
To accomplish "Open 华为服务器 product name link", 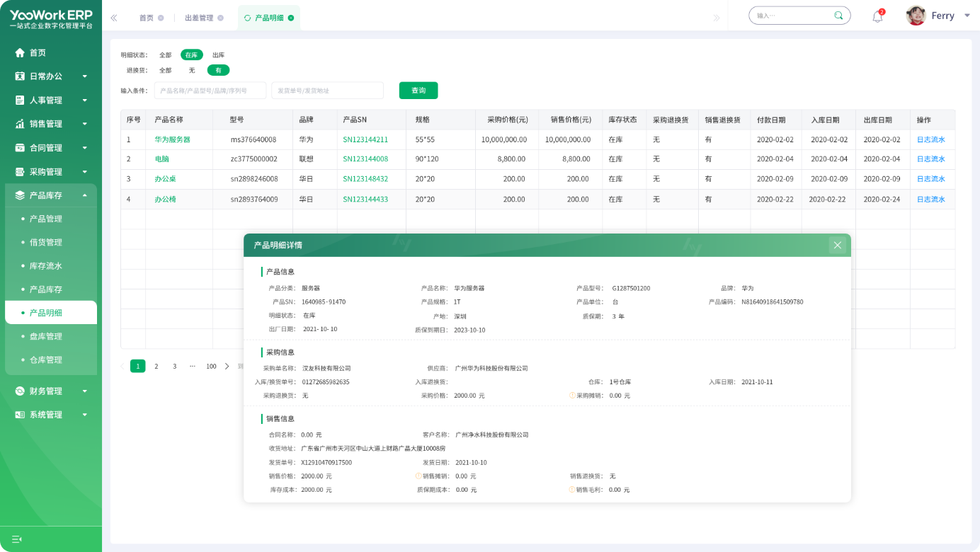I will [172, 139].
